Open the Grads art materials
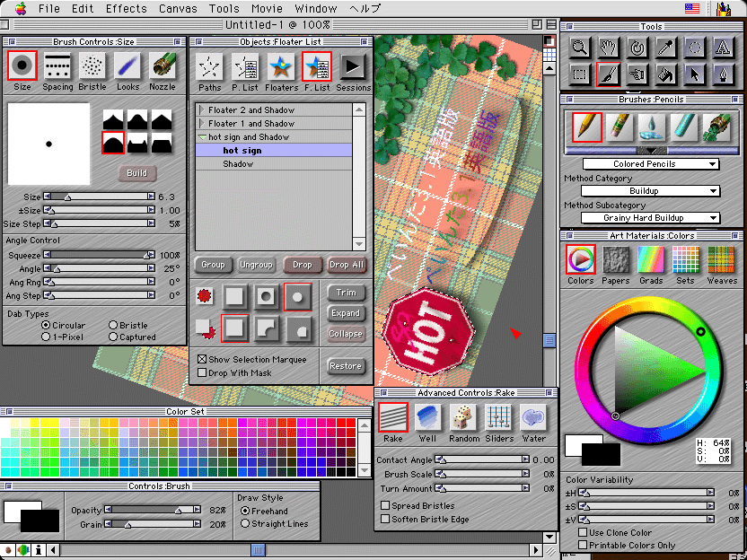The width and height of the screenshot is (747, 560). coord(651,266)
